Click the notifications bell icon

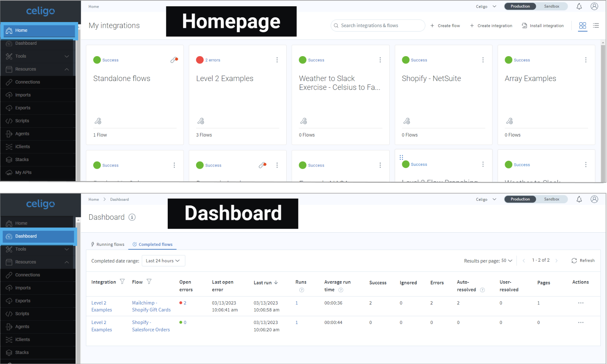tap(579, 6)
